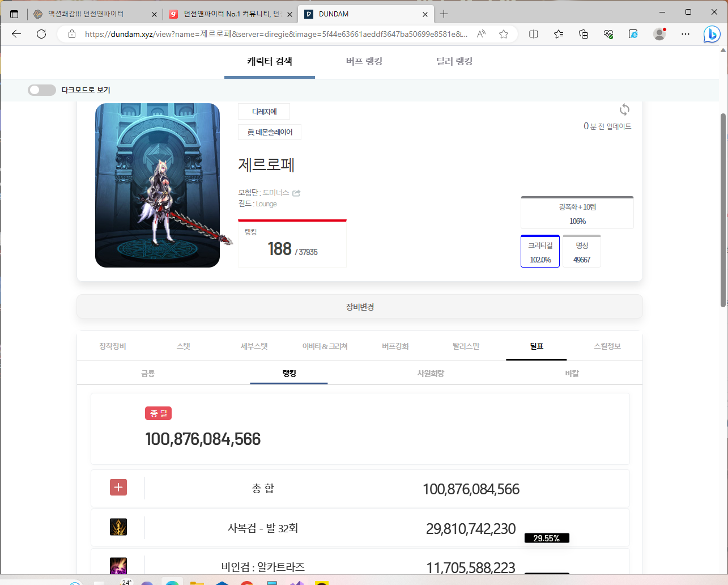
Task: Select the 명성 49667 card
Action: coord(582,251)
